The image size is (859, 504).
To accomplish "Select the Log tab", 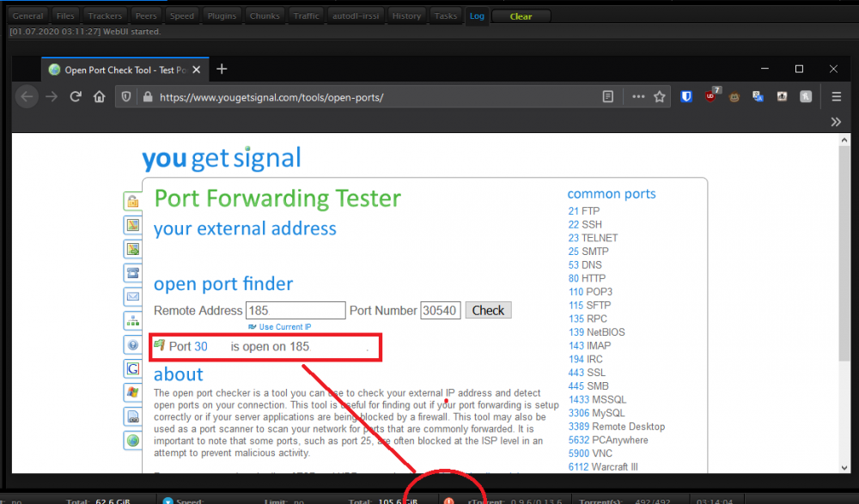I will click(477, 16).
